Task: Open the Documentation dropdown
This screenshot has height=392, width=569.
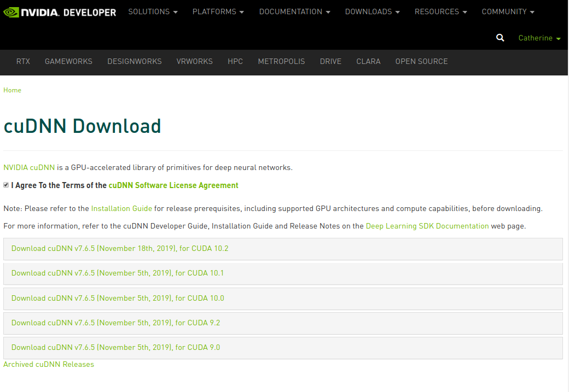Action: pos(295,11)
